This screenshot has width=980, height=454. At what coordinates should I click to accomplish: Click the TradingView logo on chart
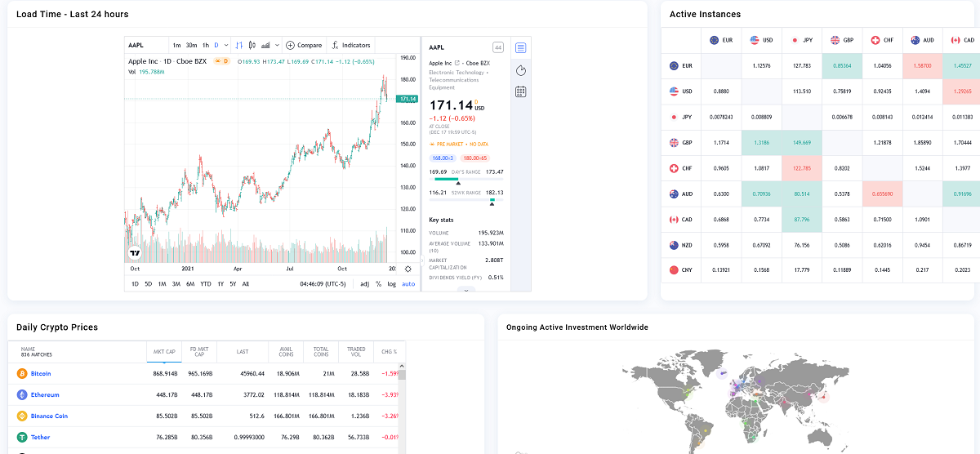(135, 253)
